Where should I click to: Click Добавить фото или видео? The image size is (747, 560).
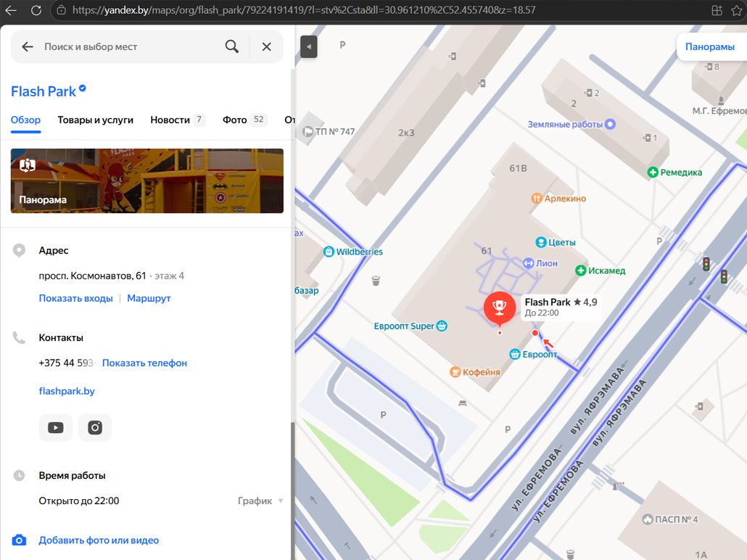[x=99, y=540]
